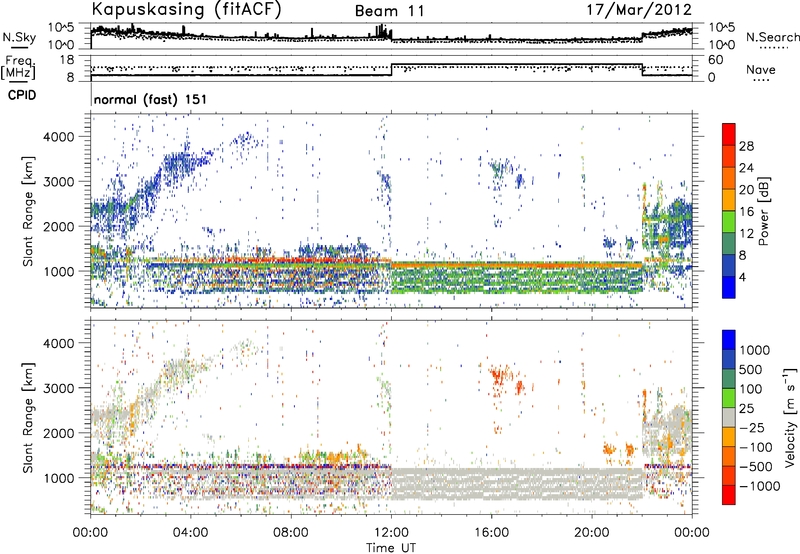Click '1000' range tick in the velocity panel
Screen dimensions: 800x554
pyautogui.click(x=59, y=477)
